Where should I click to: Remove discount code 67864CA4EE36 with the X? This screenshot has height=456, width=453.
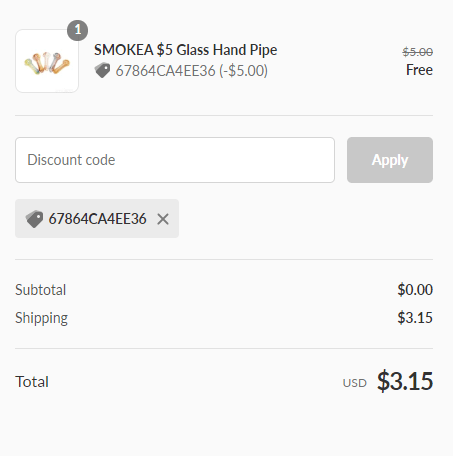[163, 219]
